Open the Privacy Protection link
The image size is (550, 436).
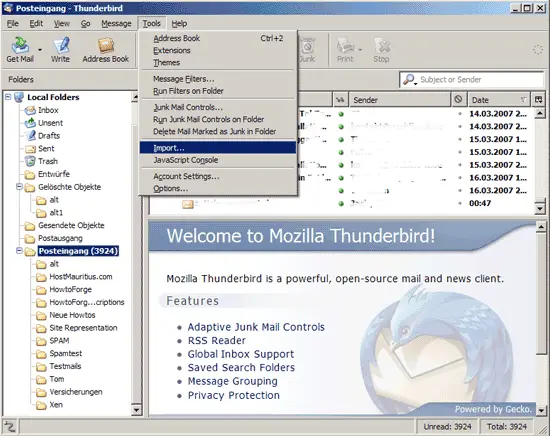tap(234, 395)
